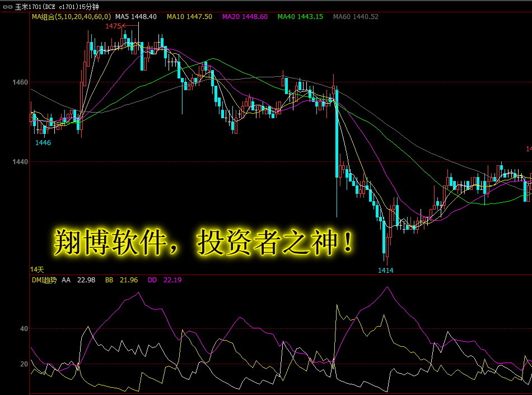Click the MA5 1448.40 value
Image resolution: width=532 pixels, height=395 pixels.
pos(136,17)
